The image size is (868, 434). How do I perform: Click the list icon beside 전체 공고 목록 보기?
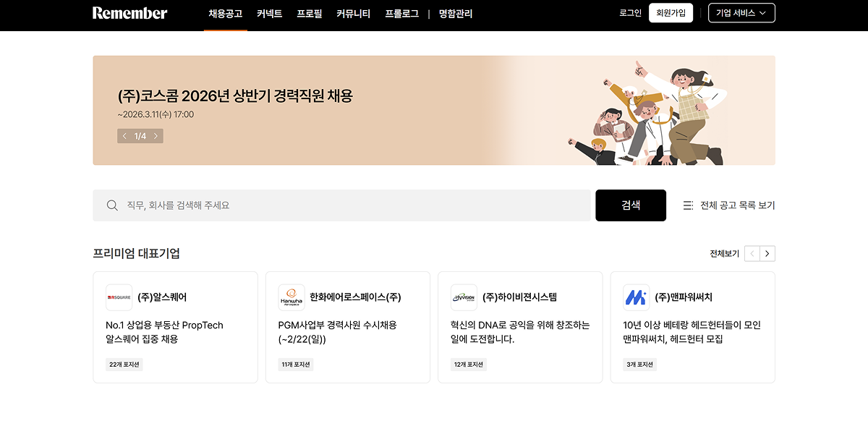point(688,205)
